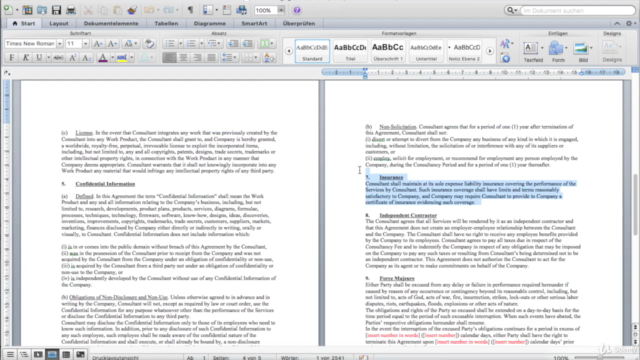Open the font name dropdown
This screenshot has width=640, height=360.
click(60, 44)
